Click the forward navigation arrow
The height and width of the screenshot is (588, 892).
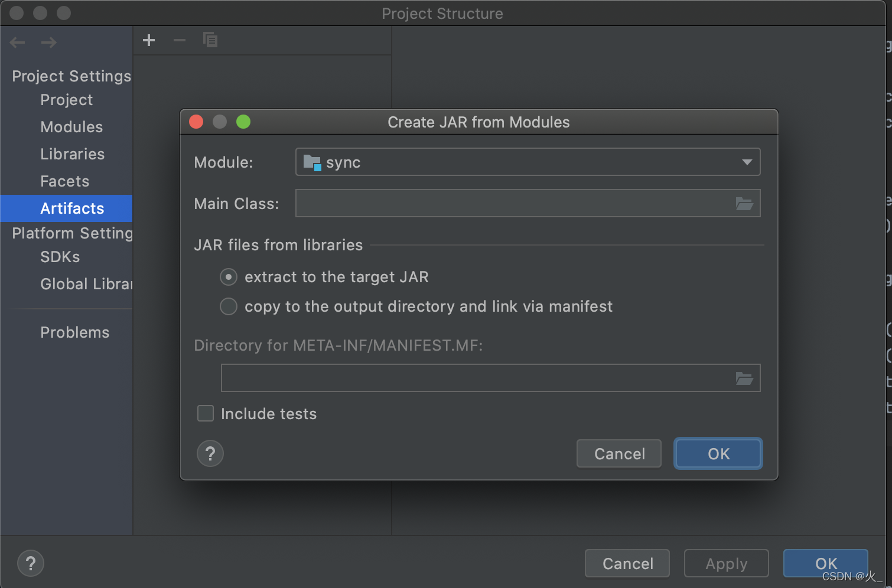49,43
